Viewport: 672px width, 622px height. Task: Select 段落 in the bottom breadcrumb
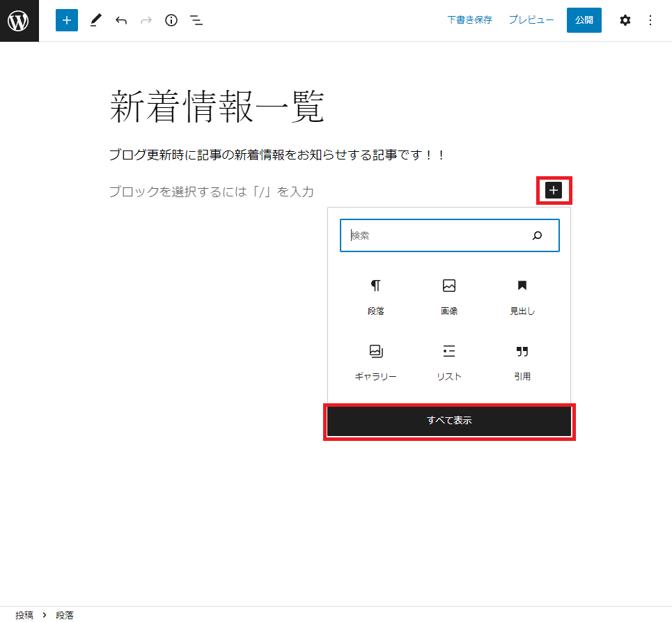65,615
